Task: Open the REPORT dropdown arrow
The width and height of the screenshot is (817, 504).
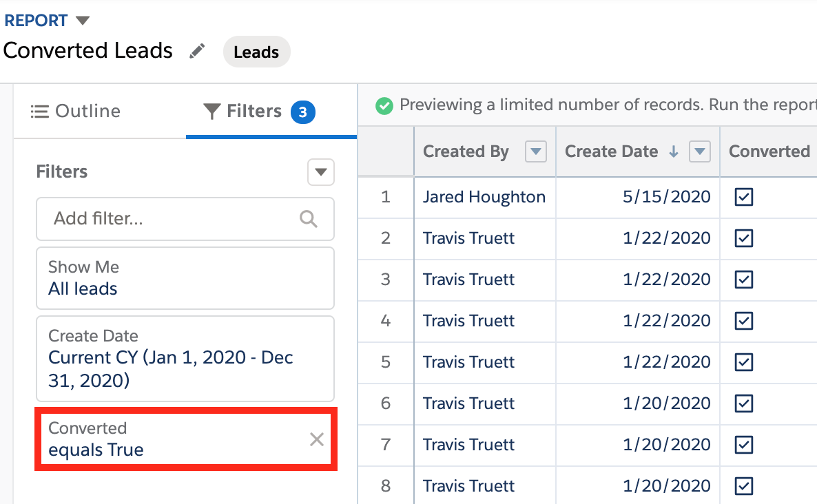Action: point(83,21)
